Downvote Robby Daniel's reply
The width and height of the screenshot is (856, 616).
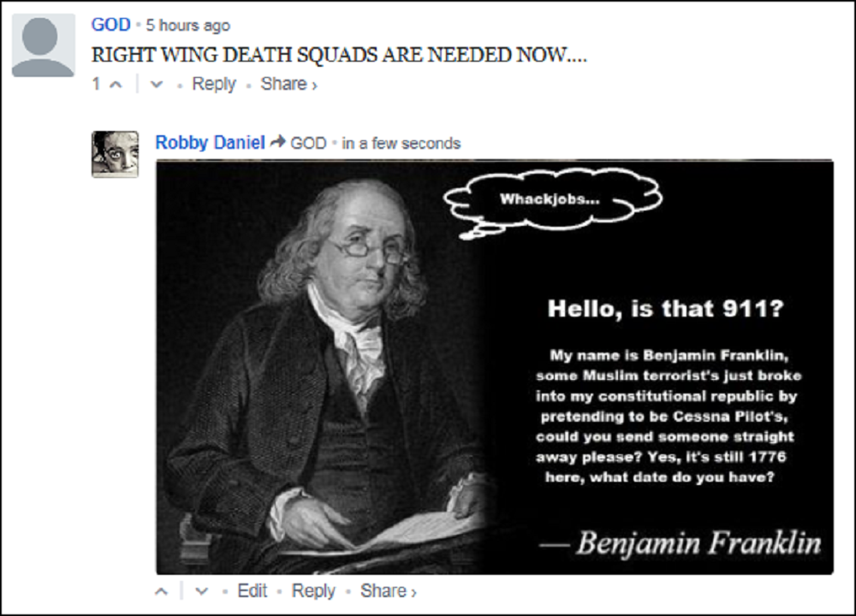pos(202,591)
